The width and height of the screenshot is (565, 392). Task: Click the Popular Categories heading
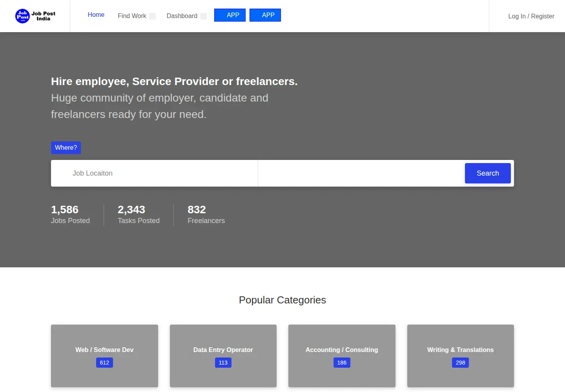[x=282, y=300]
